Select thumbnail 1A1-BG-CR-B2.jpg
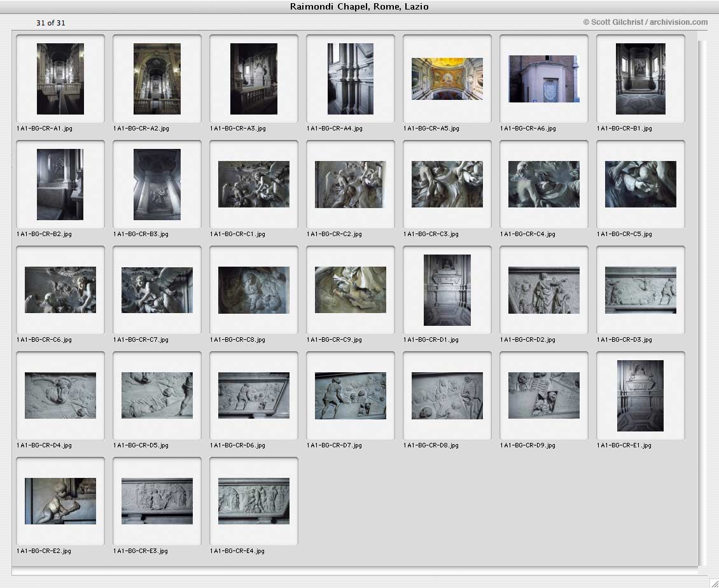This screenshot has width=719, height=588. click(x=60, y=185)
